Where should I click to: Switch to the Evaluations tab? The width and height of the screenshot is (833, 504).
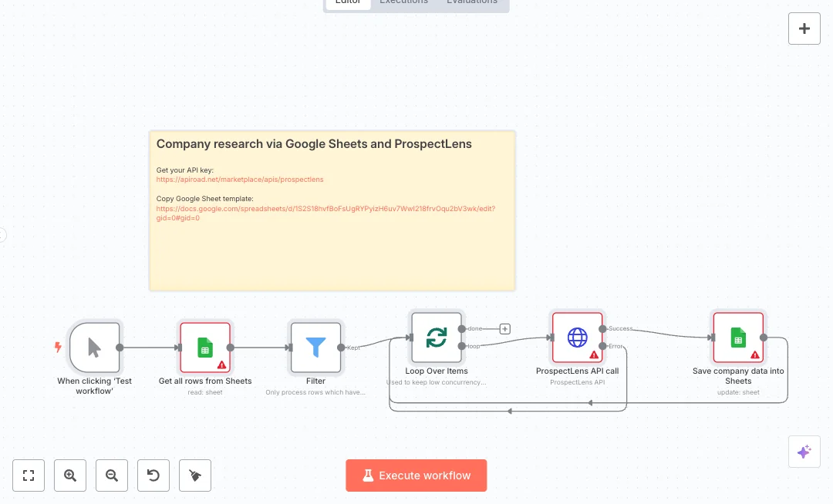471,2
